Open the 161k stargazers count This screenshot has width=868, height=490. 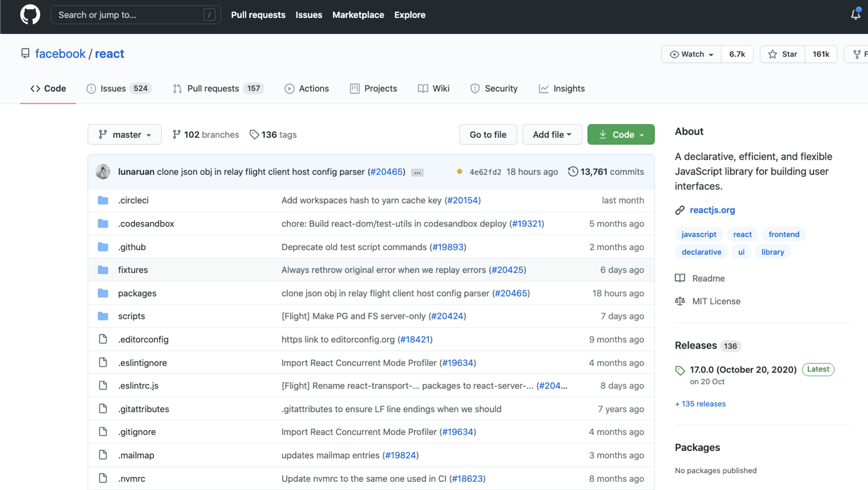[x=821, y=54]
